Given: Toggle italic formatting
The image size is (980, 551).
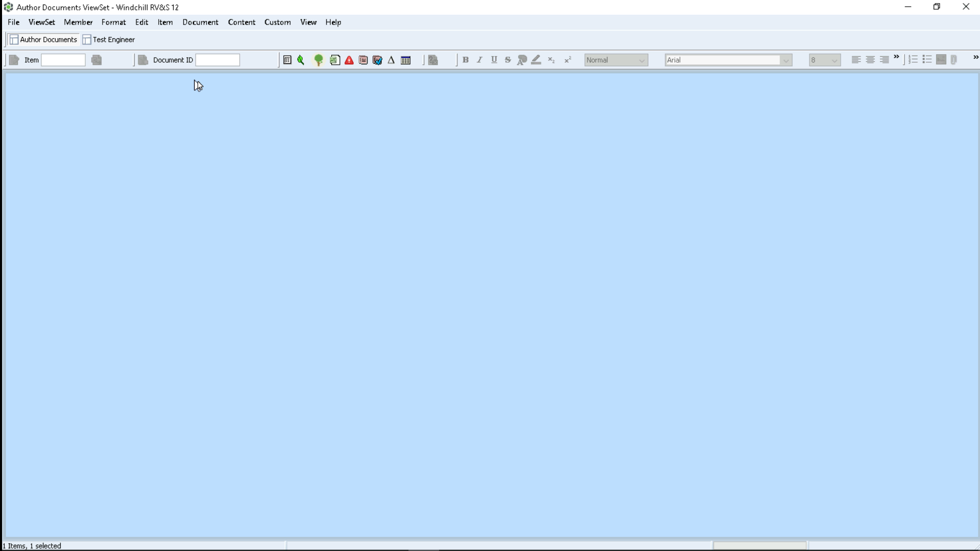Looking at the screenshot, I should [x=480, y=60].
